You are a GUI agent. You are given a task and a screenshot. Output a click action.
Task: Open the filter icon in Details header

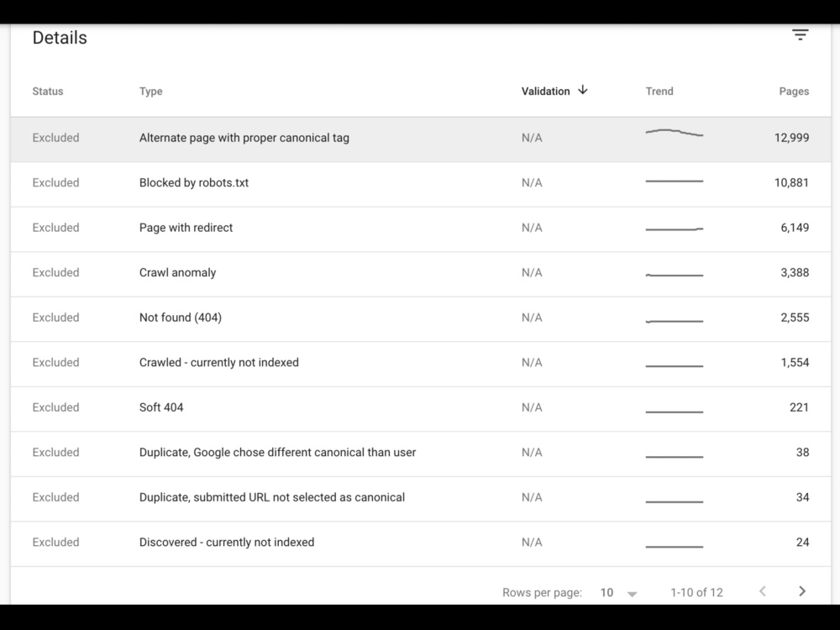[800, 34]
